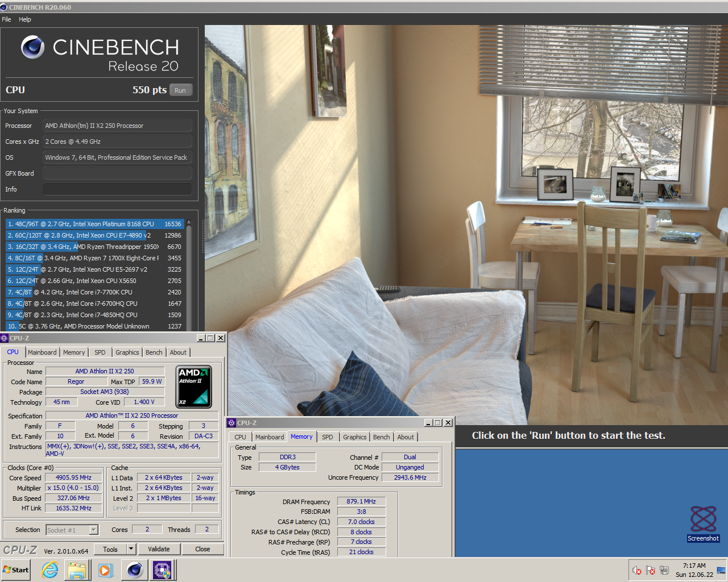The width and height of the screenshot is (728, 582).
Task: Click the AMD Athlon II processor logo
Action: coord(193,386)
